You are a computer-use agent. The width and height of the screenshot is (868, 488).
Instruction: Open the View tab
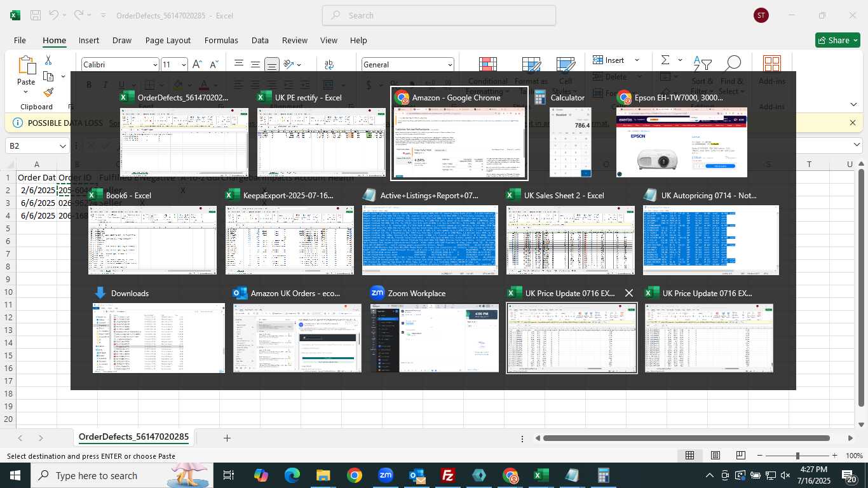click(x=329, y=40)
